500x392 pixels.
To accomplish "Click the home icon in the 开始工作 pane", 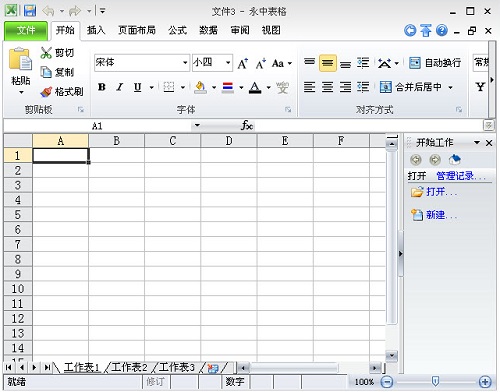I will (x=455, y=160).
